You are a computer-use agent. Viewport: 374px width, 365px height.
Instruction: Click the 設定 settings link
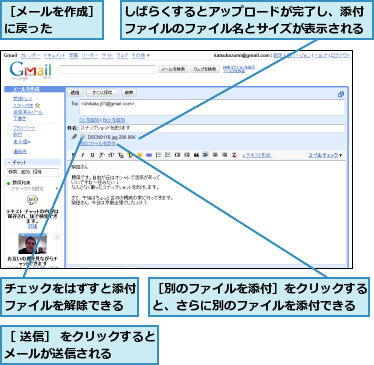278,55
